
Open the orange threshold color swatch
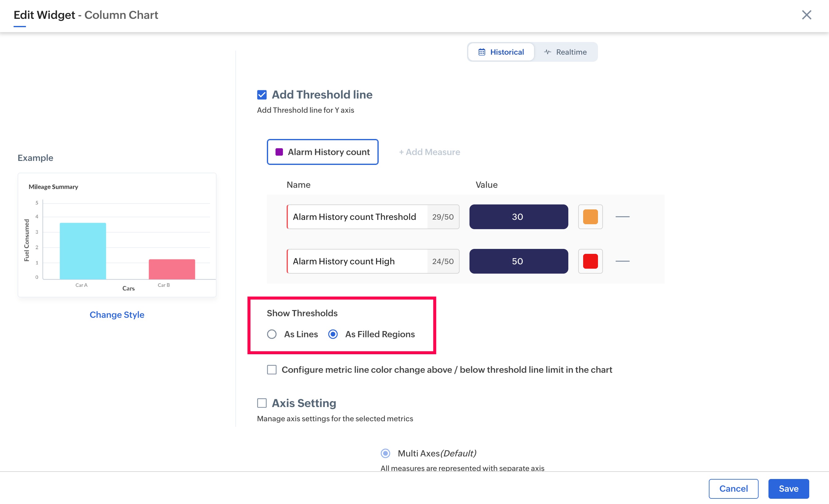coord(590,217)
